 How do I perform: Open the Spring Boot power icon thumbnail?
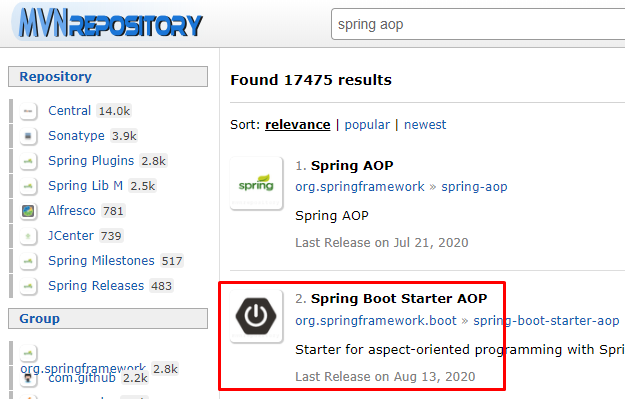(256, 316)
